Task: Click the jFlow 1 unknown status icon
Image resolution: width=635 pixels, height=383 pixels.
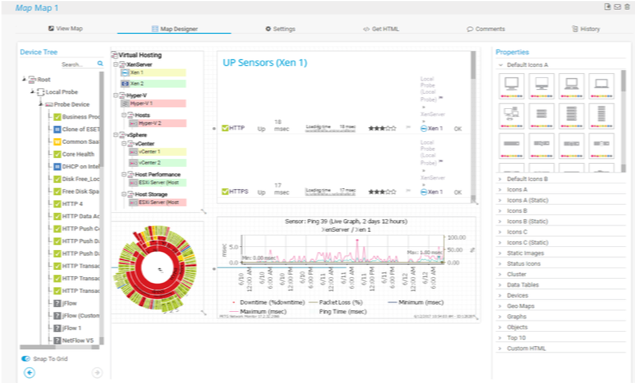Action: tap(57, 328)
